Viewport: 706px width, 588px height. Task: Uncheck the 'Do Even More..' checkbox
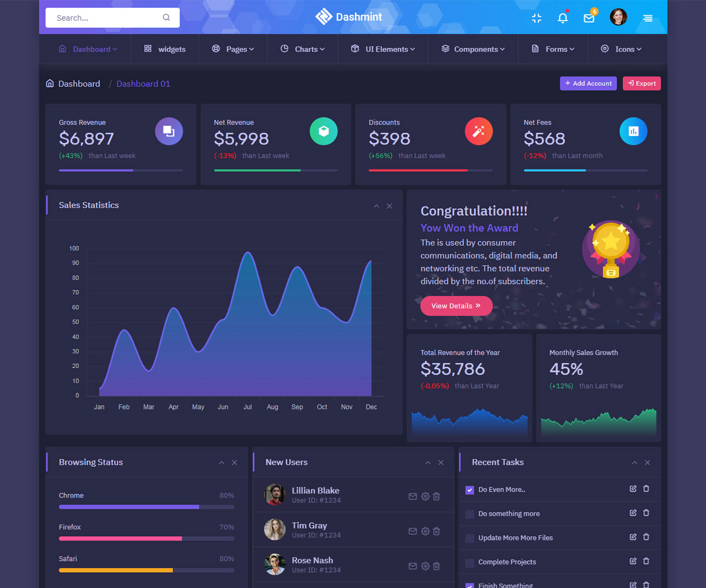(469, 490)
